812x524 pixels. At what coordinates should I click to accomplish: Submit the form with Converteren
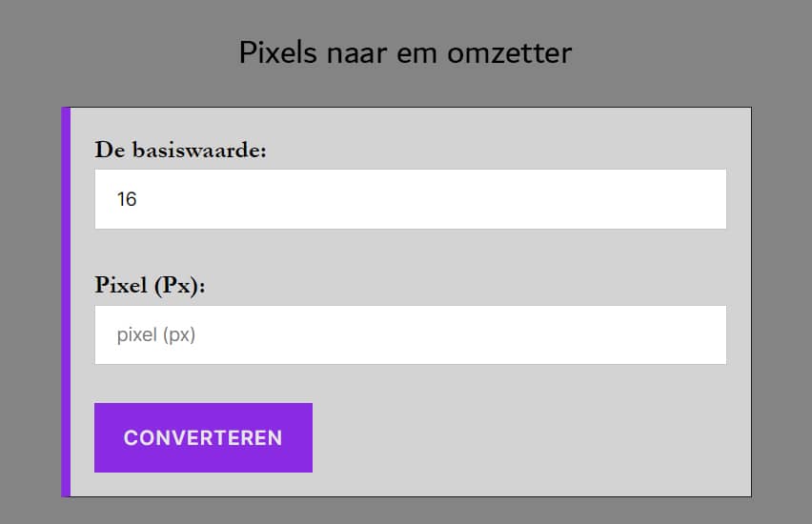click(203, 437)
